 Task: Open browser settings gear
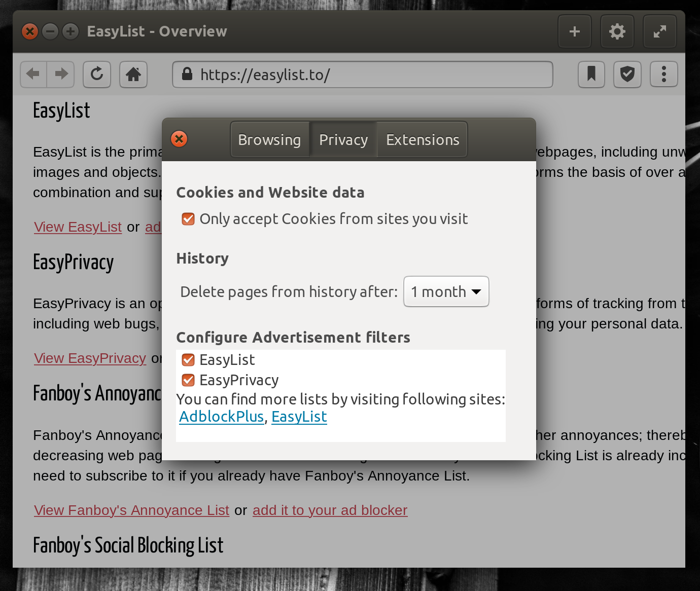(617, 31)
